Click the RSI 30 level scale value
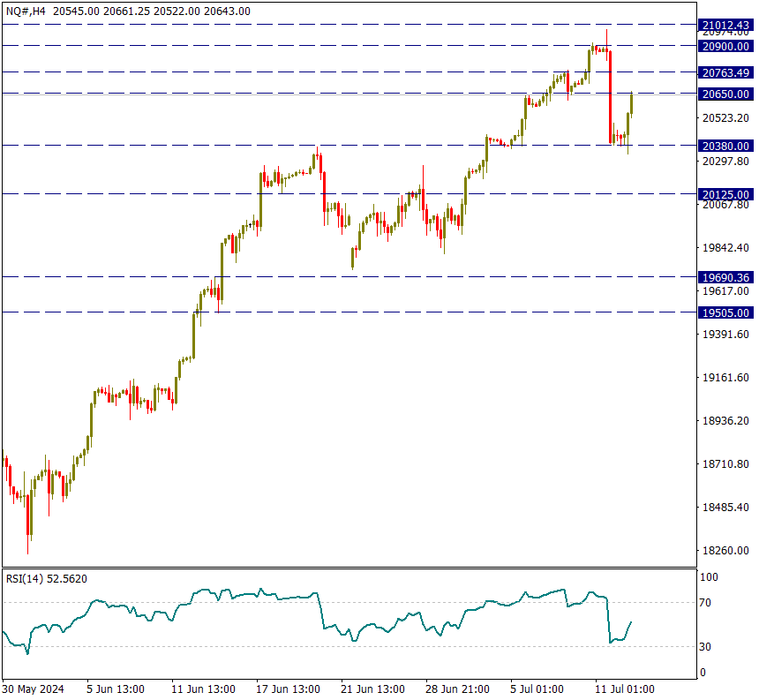Image resolution: width=759 pixels, height=700 pixels. pyautogui.click(x=705, y=647)
